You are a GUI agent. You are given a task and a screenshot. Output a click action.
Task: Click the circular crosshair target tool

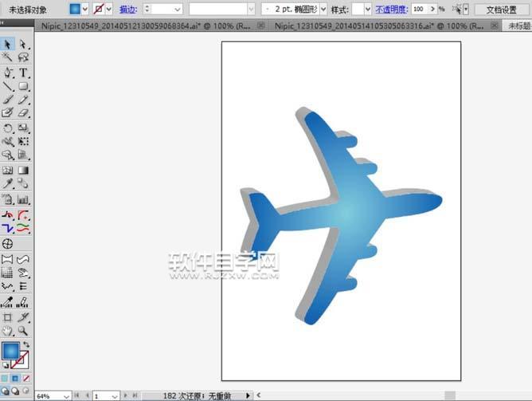[7, 244]
